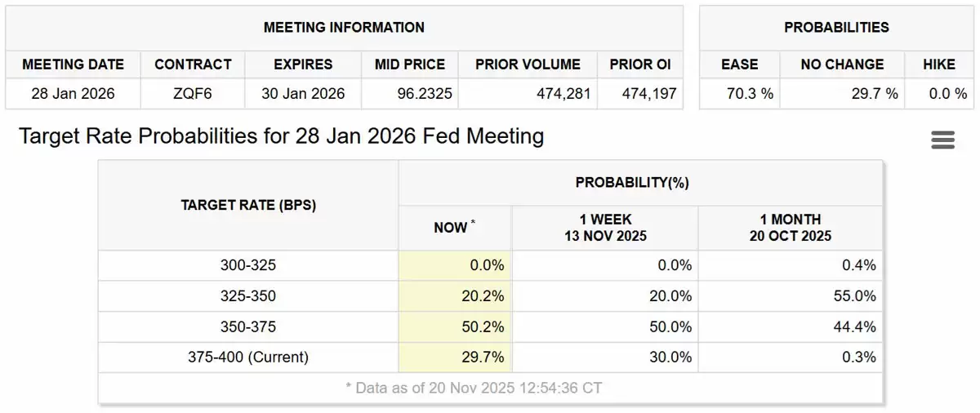Image resolution: width=980 pixels, height=413 pixels.
Task: Select the 300-325 target rate row label
Action: (248, 265)
